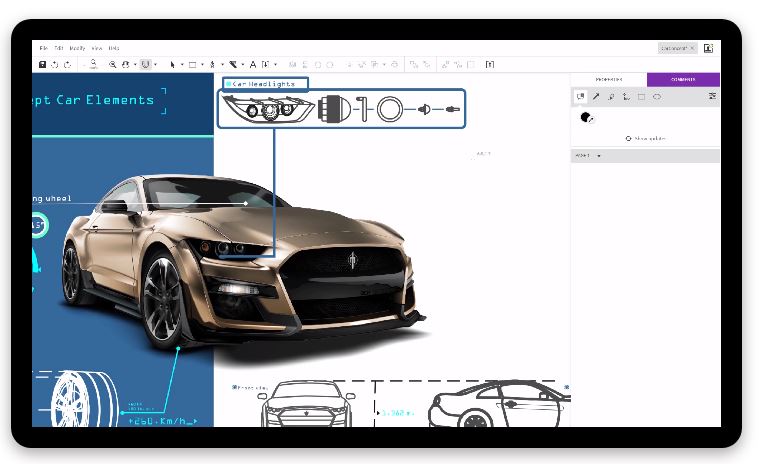759x464 pixels.
Task: Click the last toolbar icon near the right panel
Action: [490, 64]
